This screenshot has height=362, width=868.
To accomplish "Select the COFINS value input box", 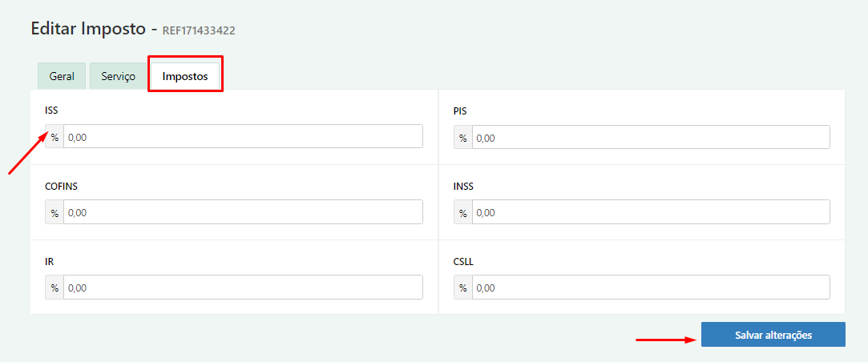I will (243, 212).
